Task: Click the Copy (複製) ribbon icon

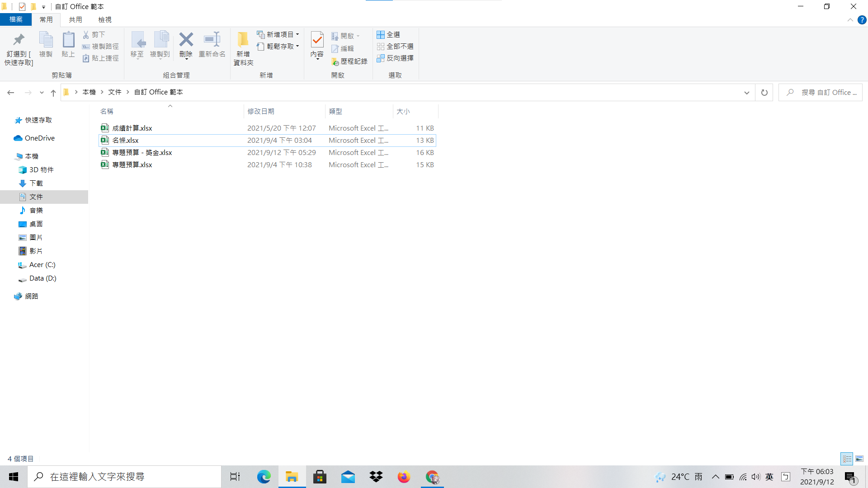Action: (x=46, y=45)
